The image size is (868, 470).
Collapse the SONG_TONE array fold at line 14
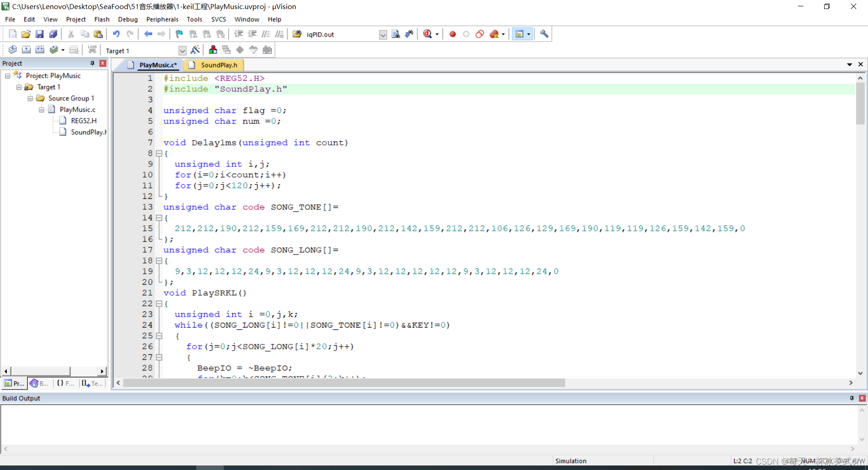[x=159, y=218]
